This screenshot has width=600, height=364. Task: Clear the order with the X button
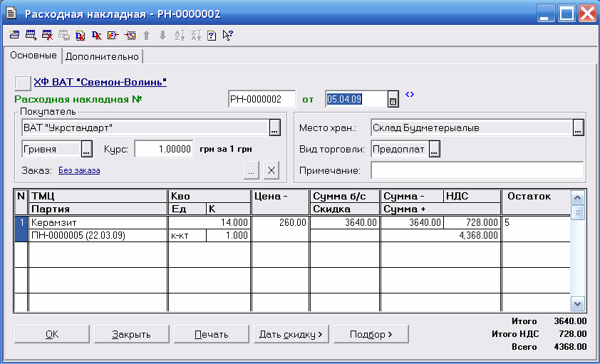271,170
